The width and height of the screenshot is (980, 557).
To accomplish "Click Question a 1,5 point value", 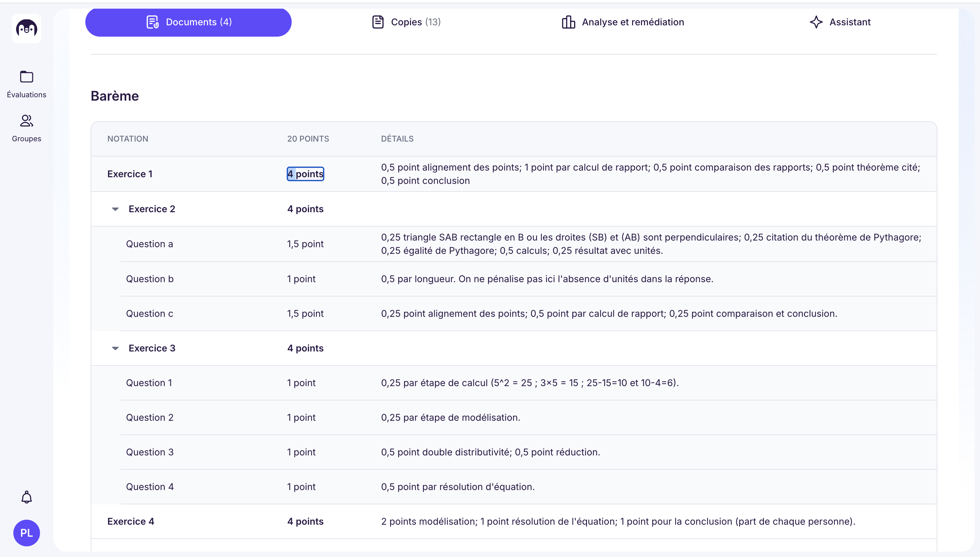I will coord(305,244).
